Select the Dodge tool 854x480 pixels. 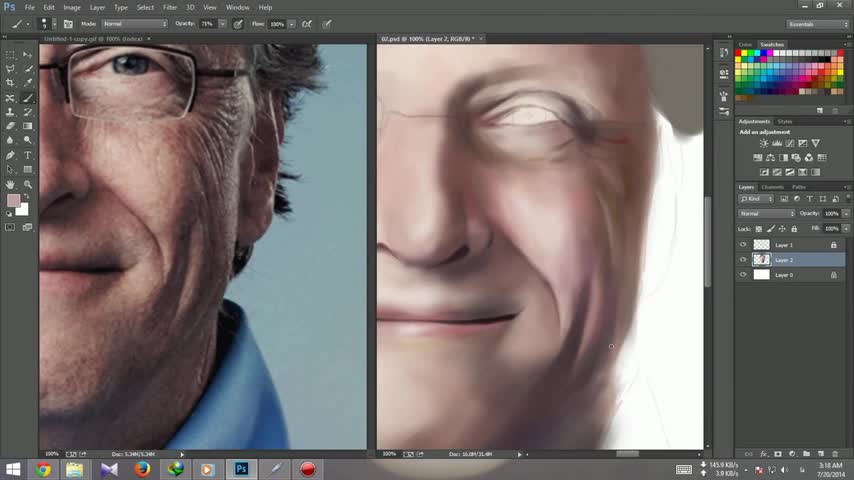click(28, 140)
